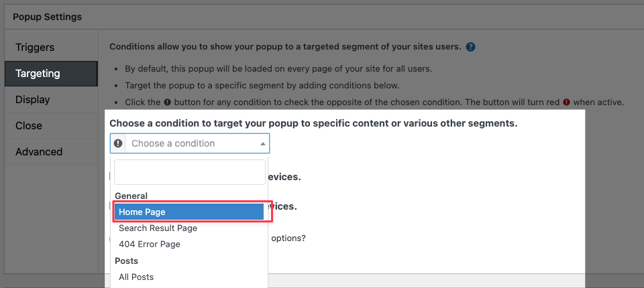Click the red exclamation icon in instructions

coord(567,102)
